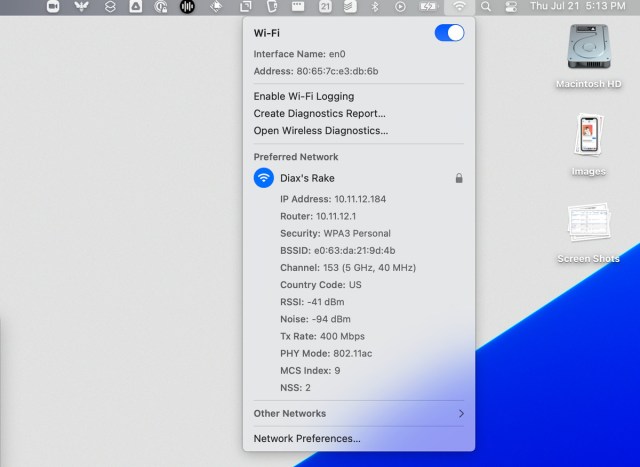Image resolution: width=640 pixels, height=467 pixels.
Task: Click the Security: WPA3 Personal line
Action: coord(336,234)
